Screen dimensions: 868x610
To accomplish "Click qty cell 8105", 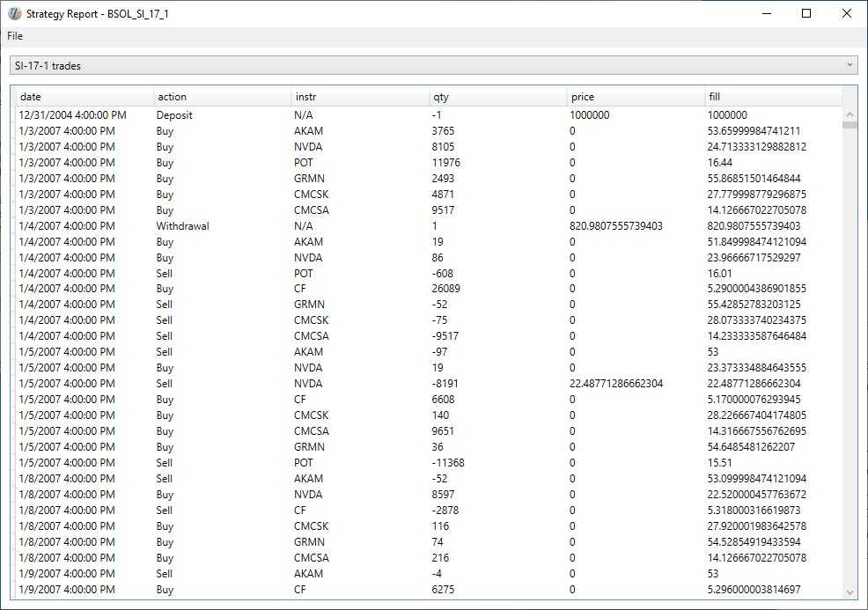I will [x=443, y=147].
